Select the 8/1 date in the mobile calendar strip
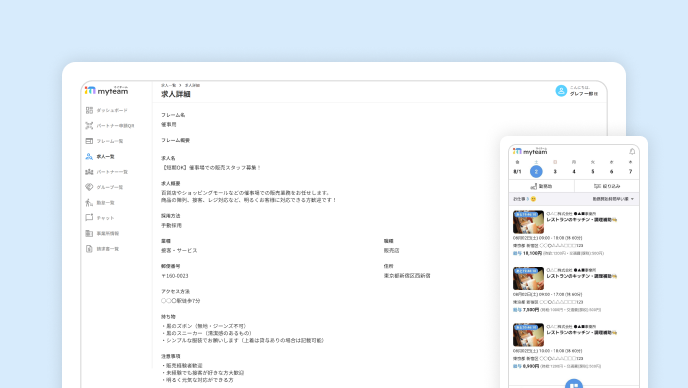Image resolution: width=688 pixels, height=388 pixels. (517, 172)
